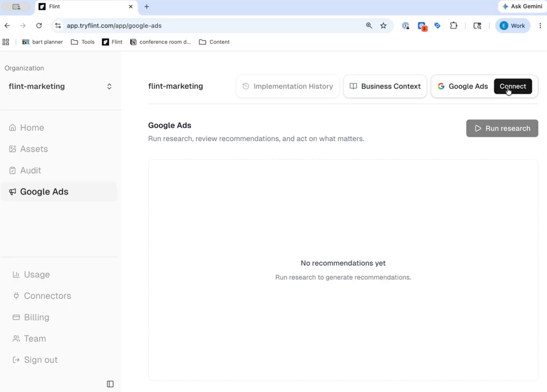Collapse the sidebar with the panel icon
This screenshot has width=547, height=392.
110,384
